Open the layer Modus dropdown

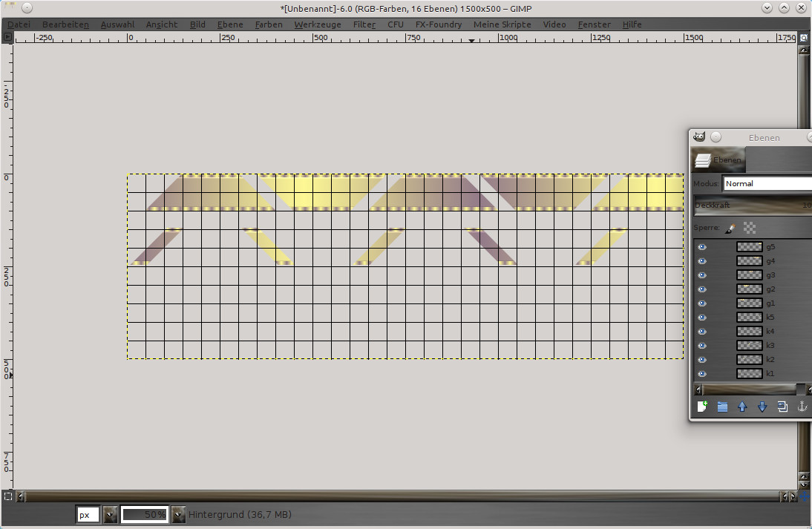(x=767, y=183)
